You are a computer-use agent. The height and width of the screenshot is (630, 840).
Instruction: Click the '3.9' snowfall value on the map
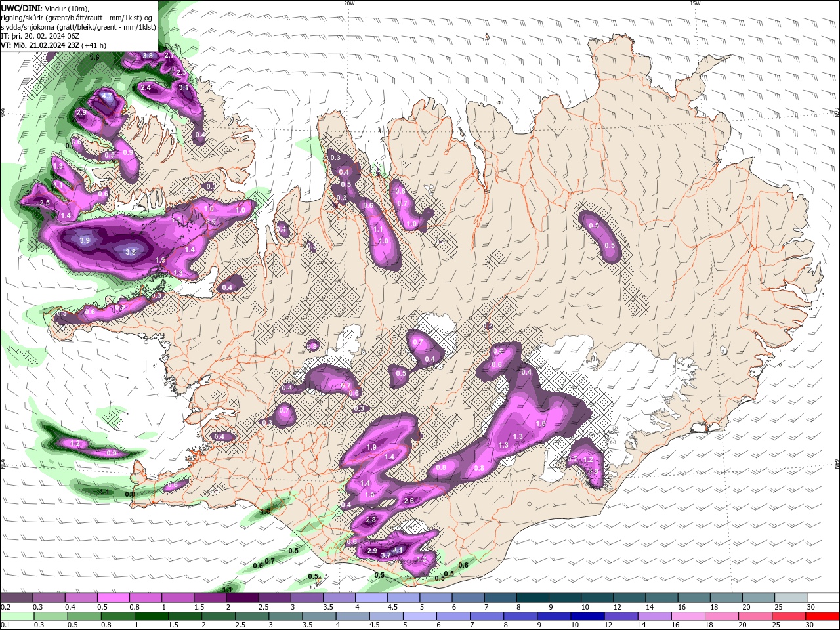(x=85, y=240)
